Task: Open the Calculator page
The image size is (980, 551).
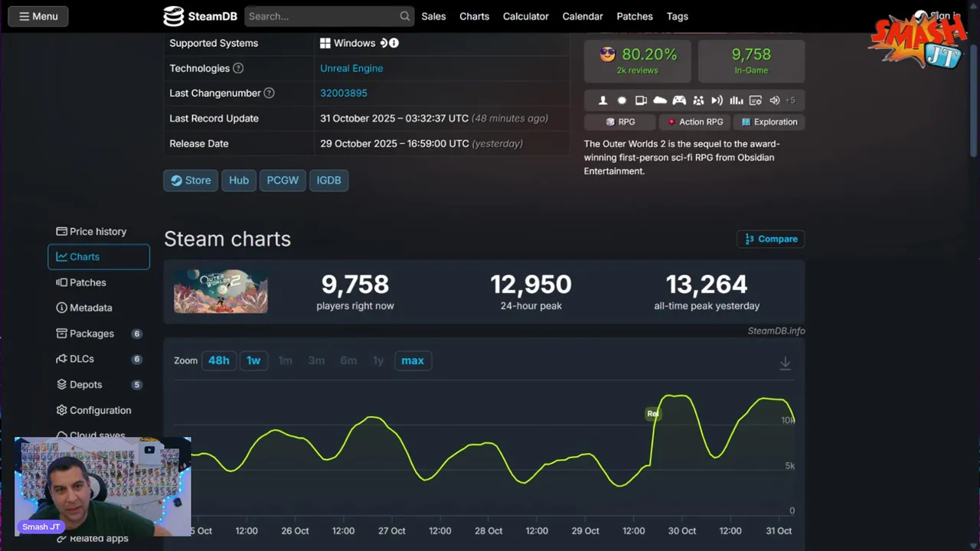Action: click(x=525, y=16)
